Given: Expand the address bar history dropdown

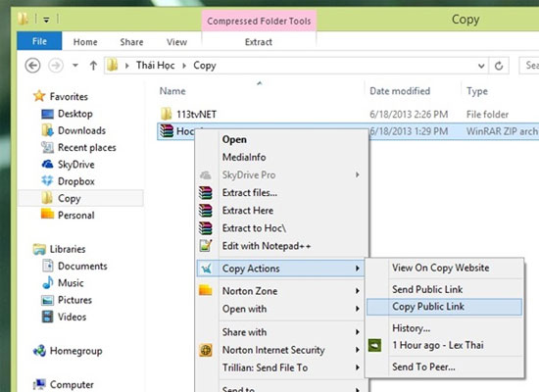Looking at the screenshot, I should click(x=481, y=66).
